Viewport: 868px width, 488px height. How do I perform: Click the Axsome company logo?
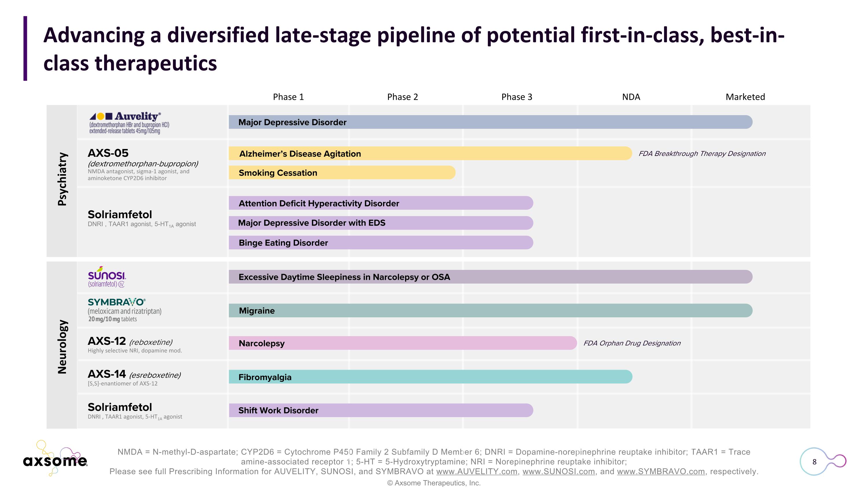click(55, 458)
